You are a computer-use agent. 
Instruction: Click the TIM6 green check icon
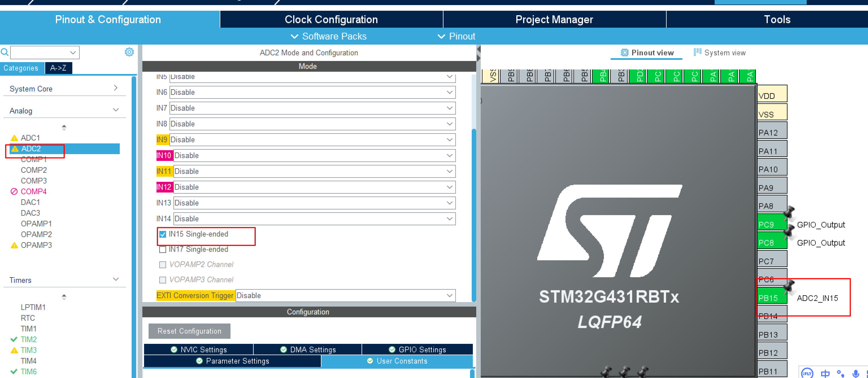coord(14,372)
